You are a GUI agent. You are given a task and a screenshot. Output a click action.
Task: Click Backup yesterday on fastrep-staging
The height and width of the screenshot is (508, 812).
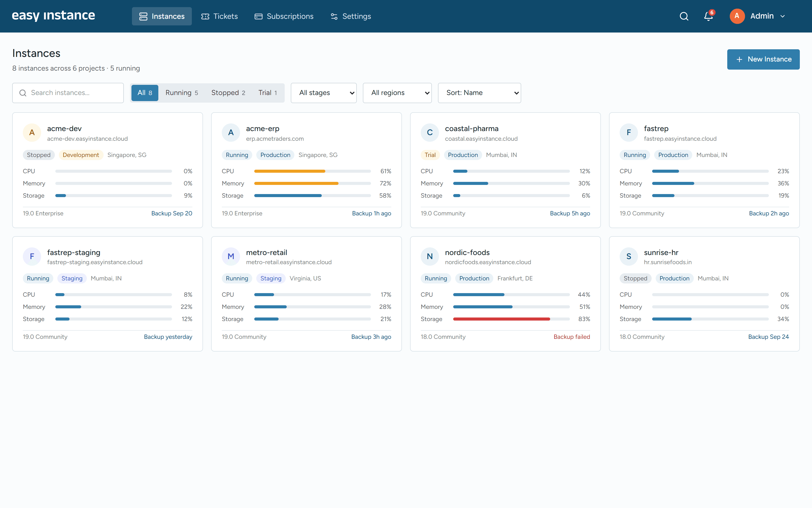[168, 337]
